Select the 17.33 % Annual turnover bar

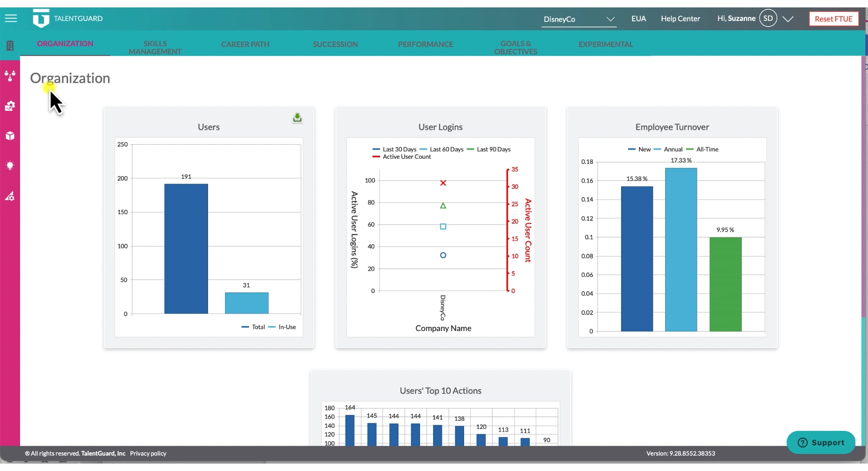[x=681, y=249]
